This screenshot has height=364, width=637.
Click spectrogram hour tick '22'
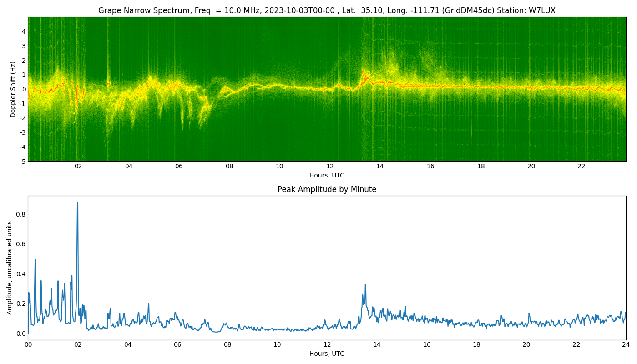tap(581, 167)
